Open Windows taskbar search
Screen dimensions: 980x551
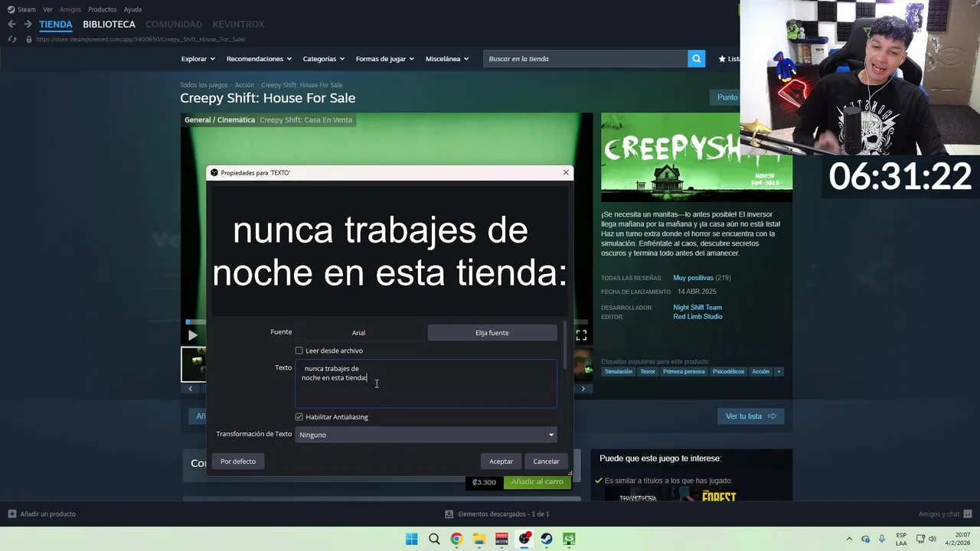click(x=434, y=539)
